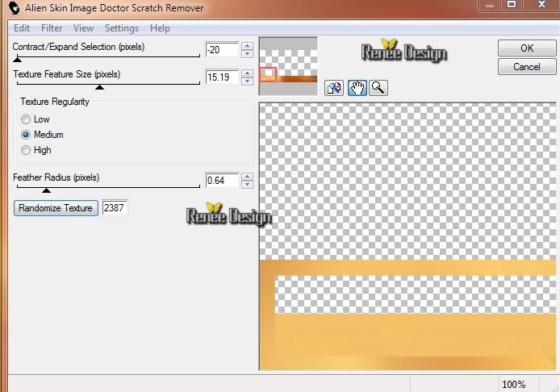560x392 pixels.
Task: Maximize the Scratch Remover window
Action: pyautogui.click(x=512, y=5)
